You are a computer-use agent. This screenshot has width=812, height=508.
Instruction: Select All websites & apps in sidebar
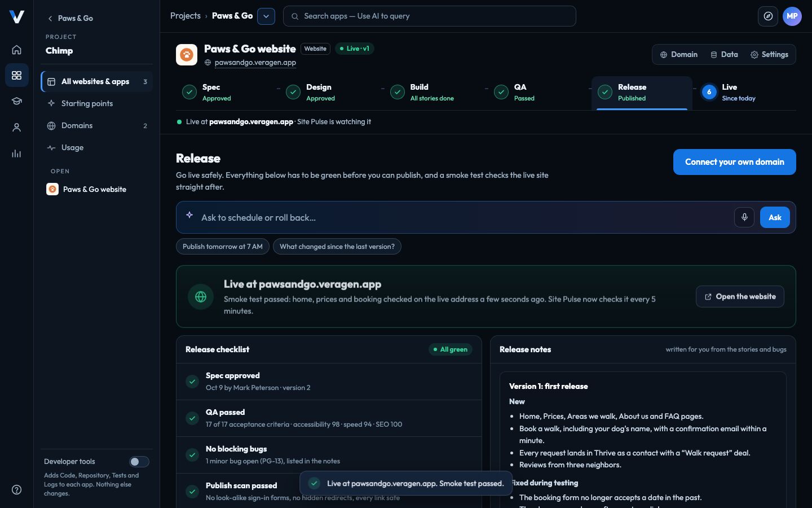(x=97, y=82)
